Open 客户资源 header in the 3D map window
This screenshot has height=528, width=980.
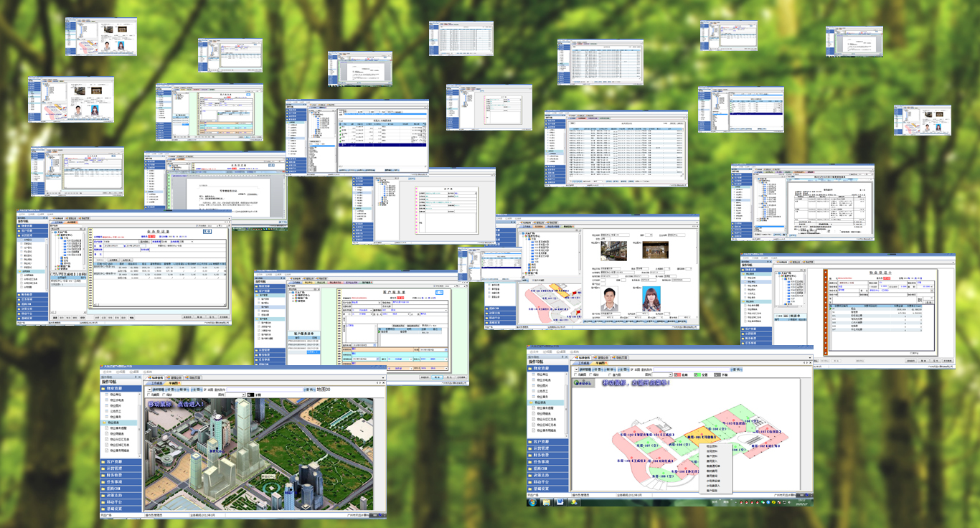(x=121, y=463)
